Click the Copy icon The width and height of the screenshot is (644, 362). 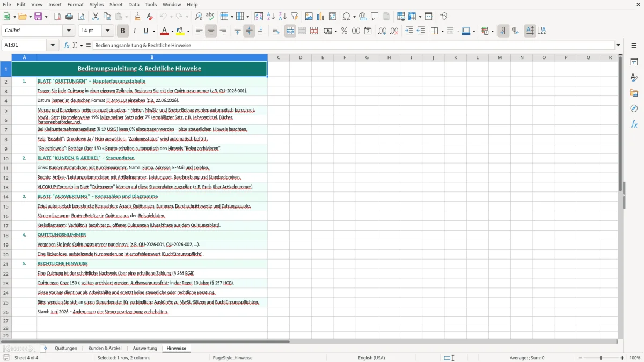point(107,17)
